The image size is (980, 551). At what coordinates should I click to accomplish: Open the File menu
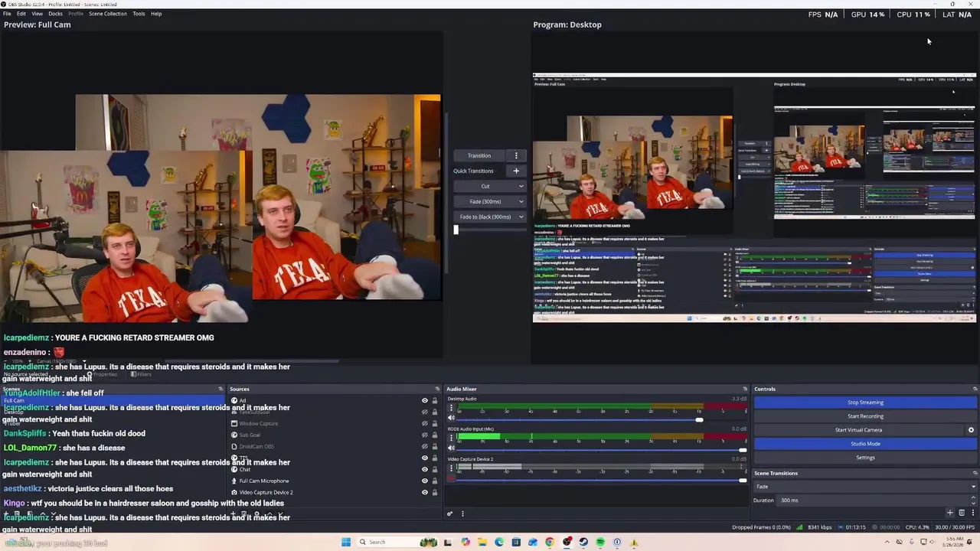[7, 14]
